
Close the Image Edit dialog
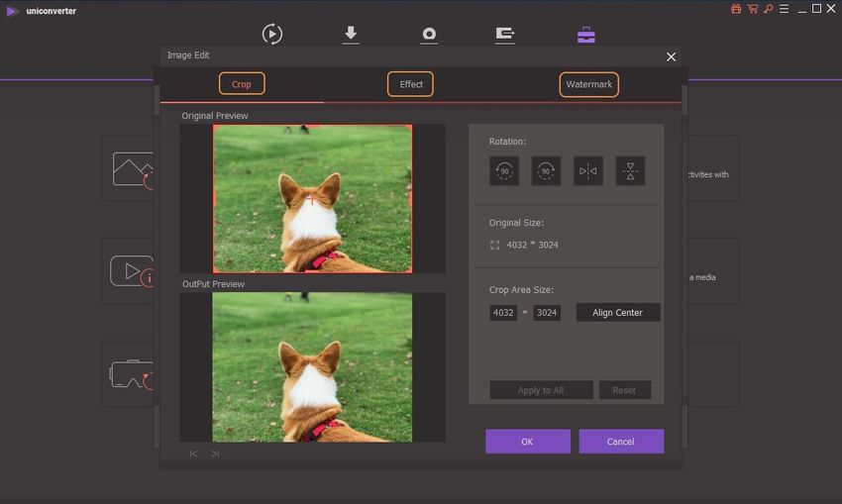(671, 56)
